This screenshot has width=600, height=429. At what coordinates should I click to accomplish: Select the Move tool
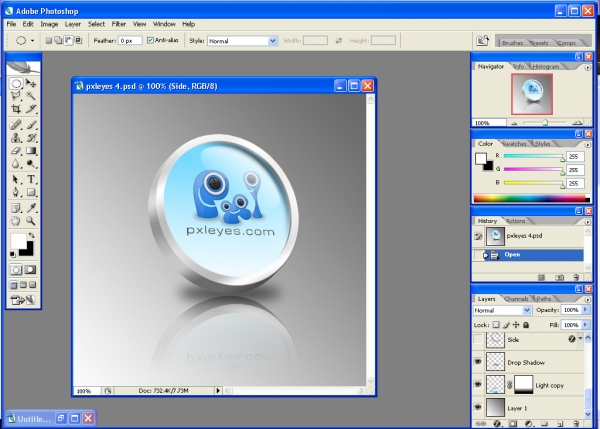pos(31,83)
